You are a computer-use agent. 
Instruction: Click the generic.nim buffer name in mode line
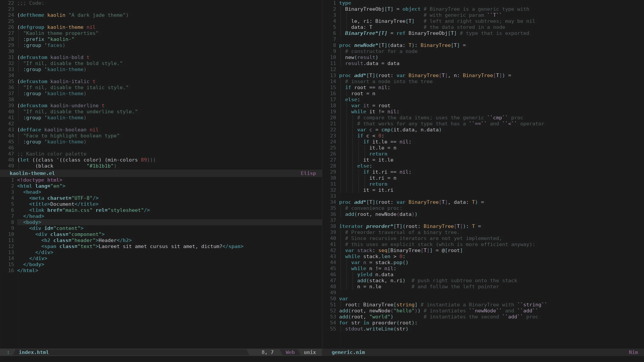click(348, 352)
